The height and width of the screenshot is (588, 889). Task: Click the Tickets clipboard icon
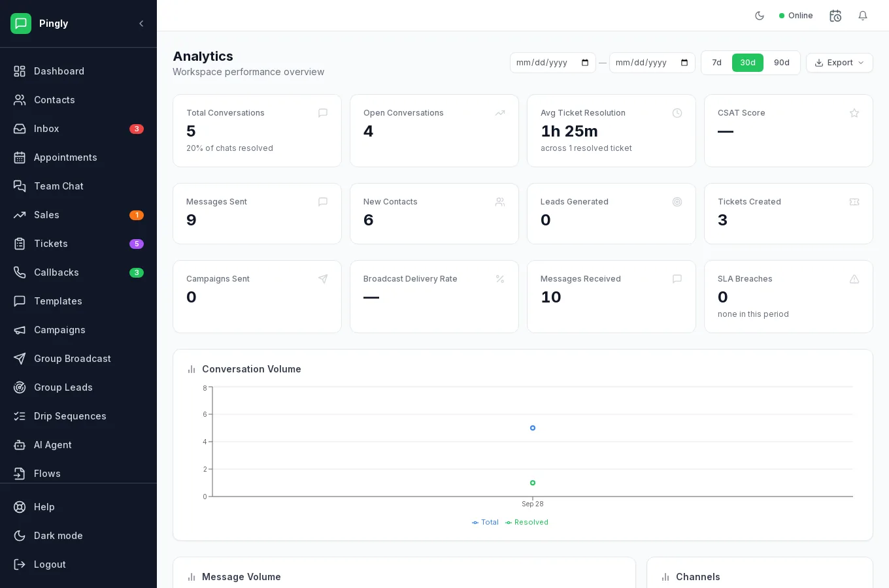coord(20,244)
